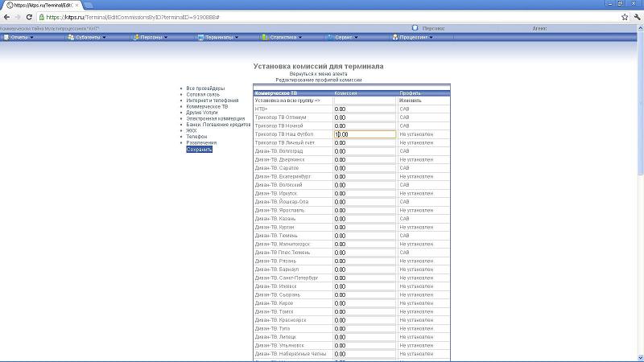Select Телефон category

pyautogui.click(x=196, y=136)
